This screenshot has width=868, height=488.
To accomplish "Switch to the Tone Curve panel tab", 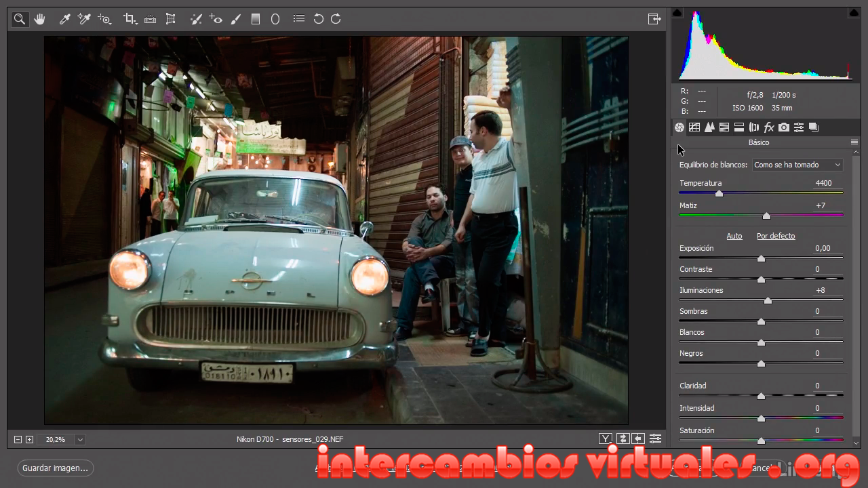I will (x=694, y=127).
